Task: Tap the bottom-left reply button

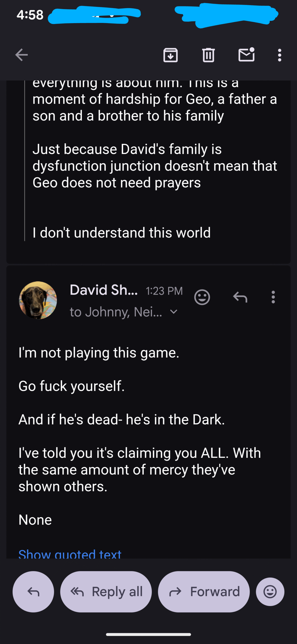Action: click(33, 591)
